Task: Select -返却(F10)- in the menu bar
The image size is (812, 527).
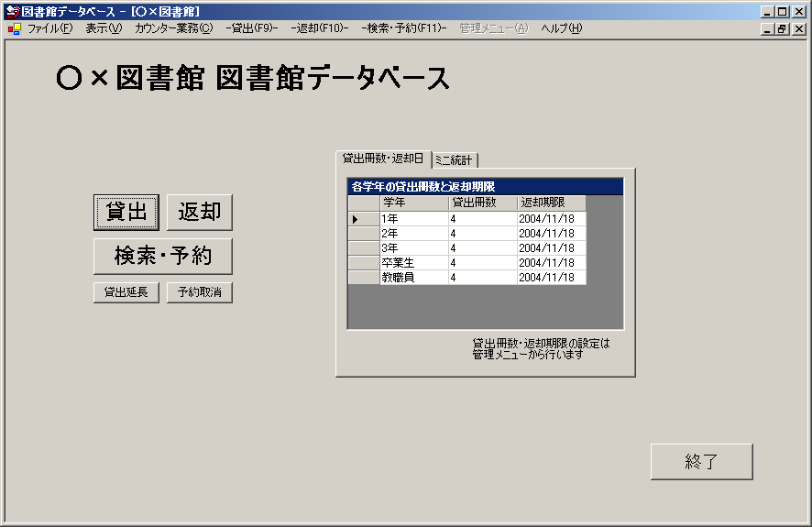Action: (x=320, y=28)
